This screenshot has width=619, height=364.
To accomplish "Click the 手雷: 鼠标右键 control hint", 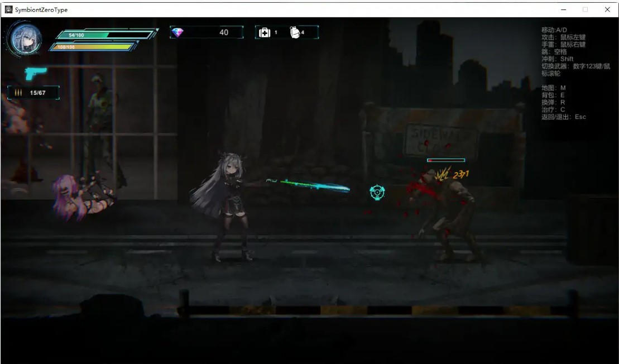I will pyautogui.click(x=563, y=44).
